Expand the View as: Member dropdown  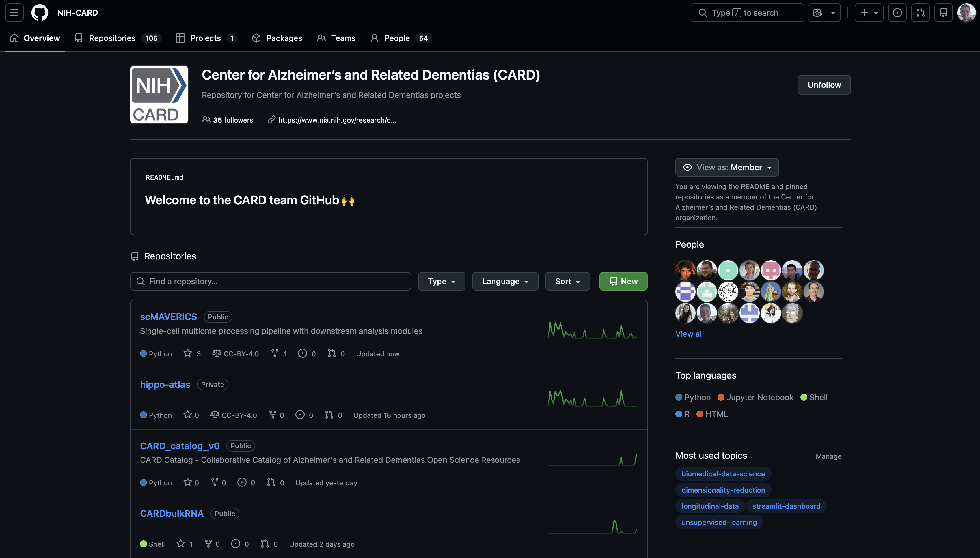pyautogui.click(x=727, y=167)
